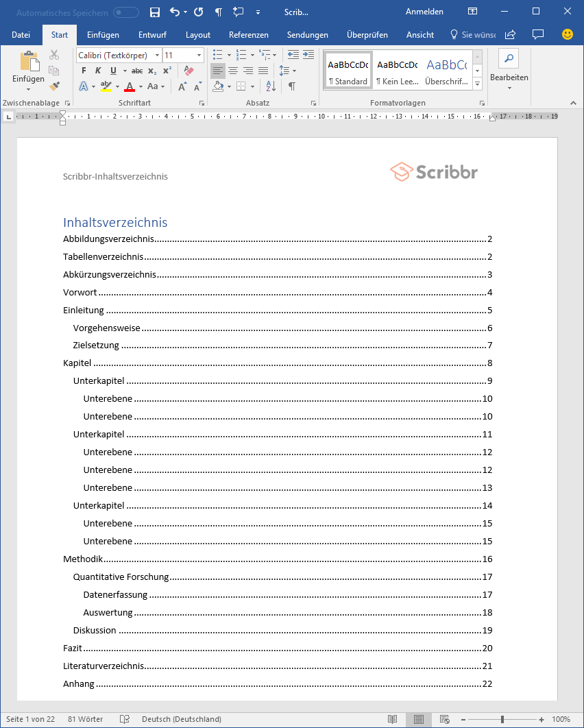
Task: Apply the Kein Leerraum style
Action: click(398, 71)
